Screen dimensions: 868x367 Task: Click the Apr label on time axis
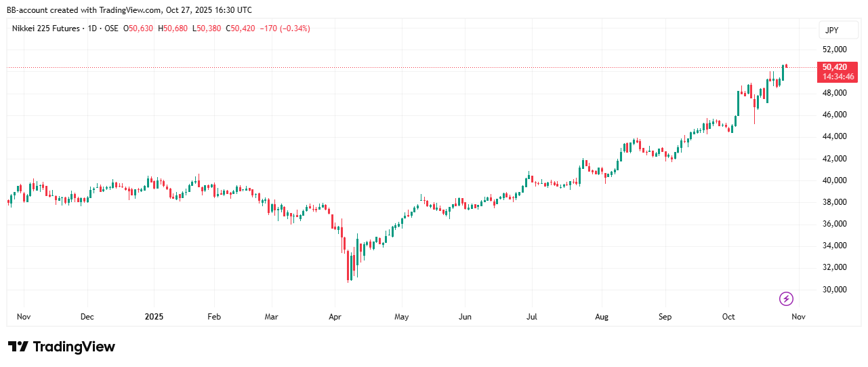click(x=333, y=317)
